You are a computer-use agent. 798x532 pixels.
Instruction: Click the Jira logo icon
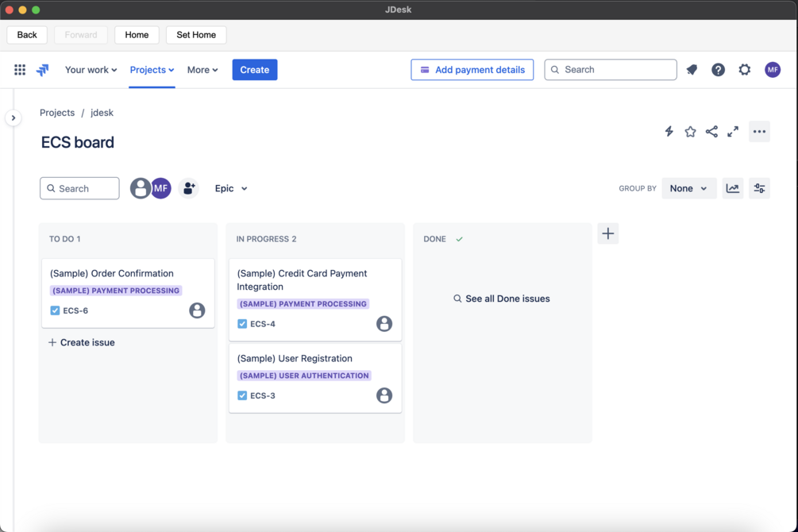pos(43,70)
